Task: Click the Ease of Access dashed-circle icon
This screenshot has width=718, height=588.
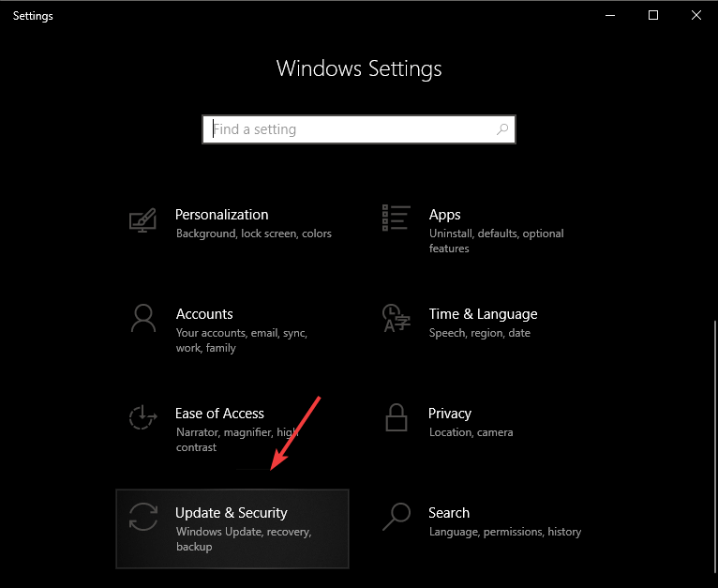Action: (x=142, y=417)
